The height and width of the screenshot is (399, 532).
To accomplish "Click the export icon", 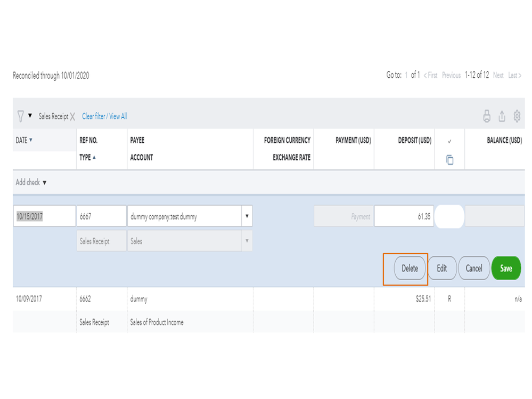I will point(502,116).
